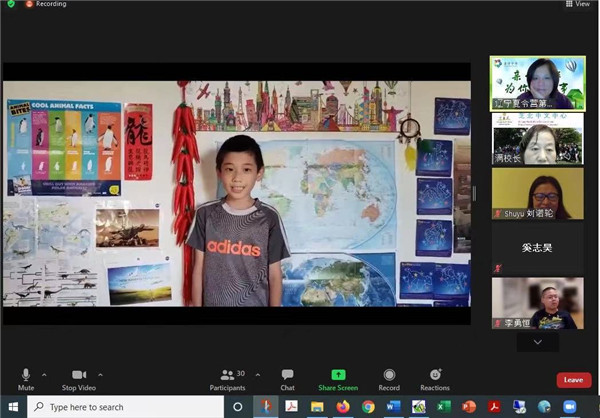Screen dimensions: 600x418
Task: Expand the arrow beside Participants
Action: pyautogui.click(x=258, y=374)
